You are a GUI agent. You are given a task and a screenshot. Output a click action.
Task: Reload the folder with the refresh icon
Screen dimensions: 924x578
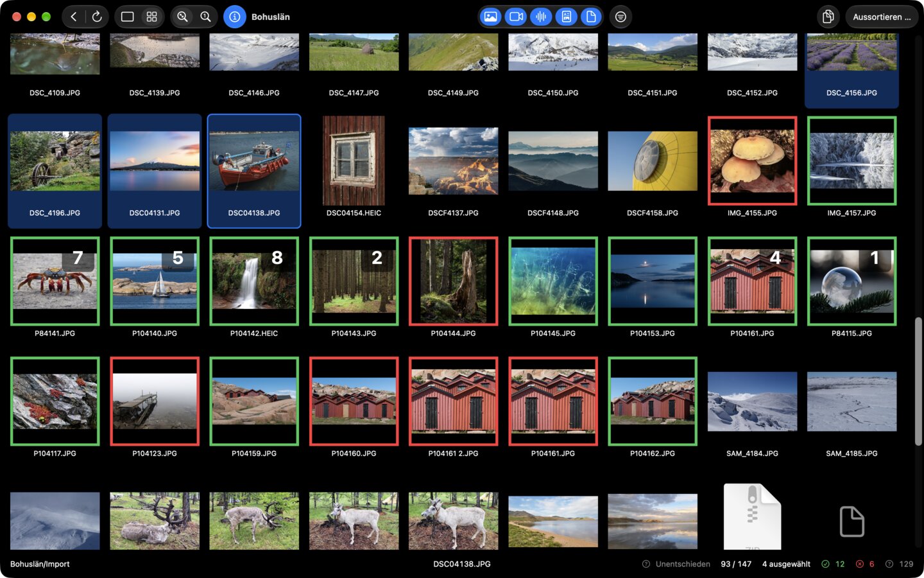pyautogui.click(x=97, y=17)
